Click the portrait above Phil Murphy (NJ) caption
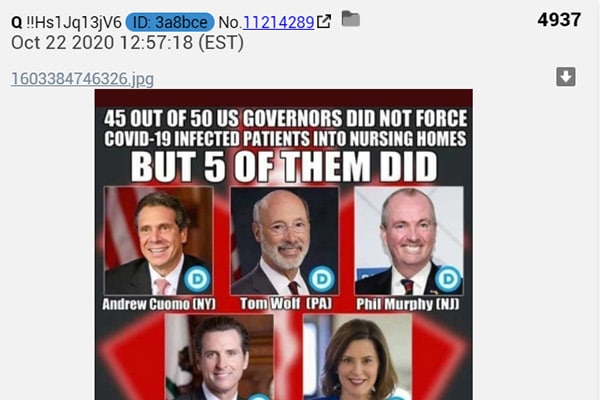 (x=409, y=241)
